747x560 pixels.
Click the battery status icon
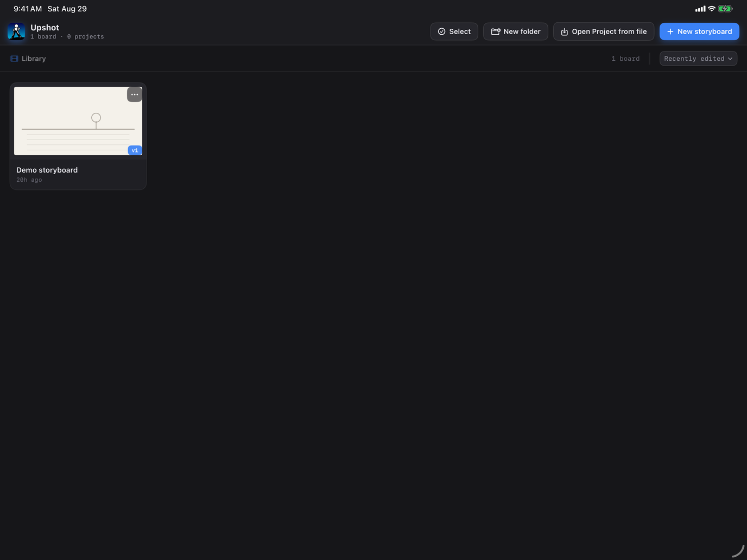[x=725, y=9]
